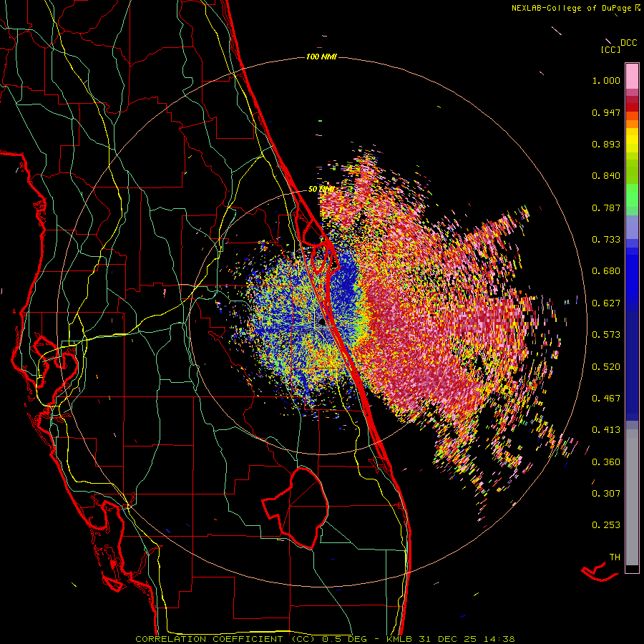644x644 pixels.
Task: Click the 31 DEC 25 date text
Action: pos(449,639)
